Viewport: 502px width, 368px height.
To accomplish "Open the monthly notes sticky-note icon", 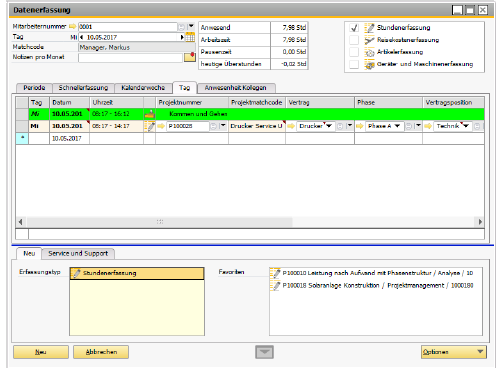I will (190, 57).
